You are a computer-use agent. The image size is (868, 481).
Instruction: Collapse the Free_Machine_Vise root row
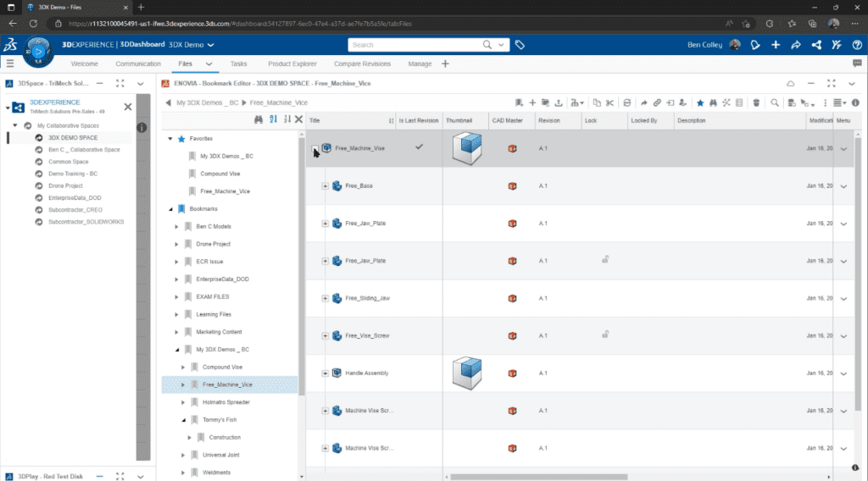[314, 149]
